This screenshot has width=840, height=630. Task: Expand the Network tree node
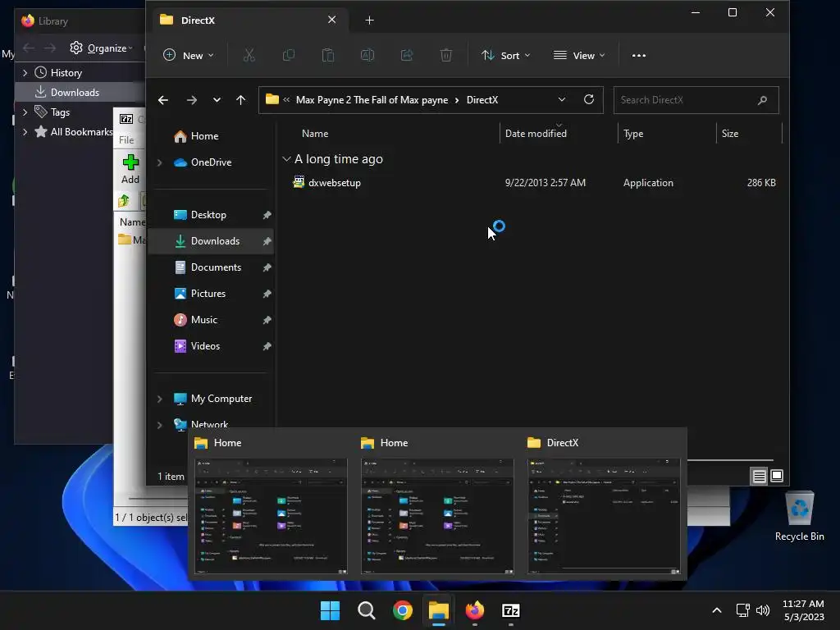[x=160, y=425]
